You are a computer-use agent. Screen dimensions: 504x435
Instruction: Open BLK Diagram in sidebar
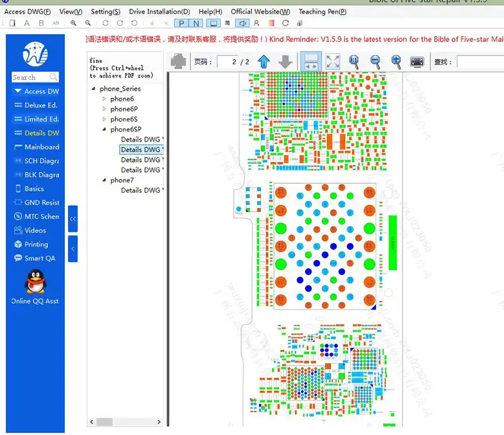37,175
